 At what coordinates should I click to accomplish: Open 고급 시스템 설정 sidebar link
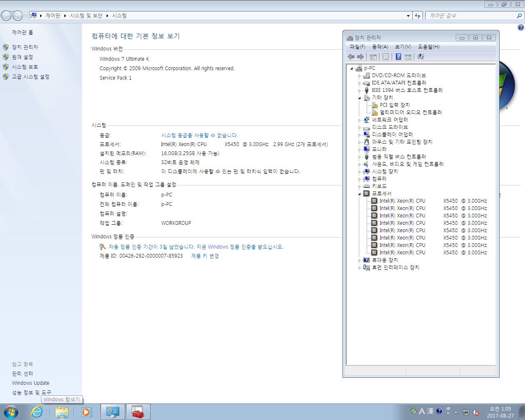pos(30,77)
